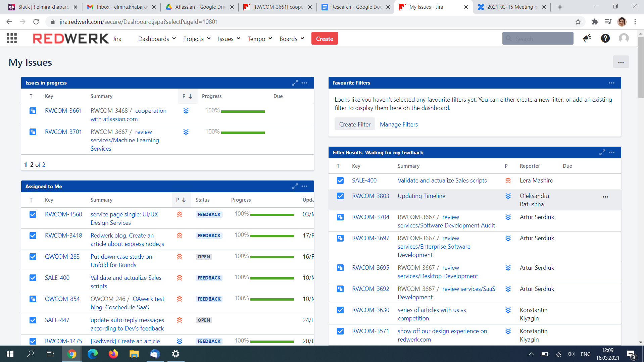Open Chrome extensions puzzle icon
644x362 pixels.
595,22
